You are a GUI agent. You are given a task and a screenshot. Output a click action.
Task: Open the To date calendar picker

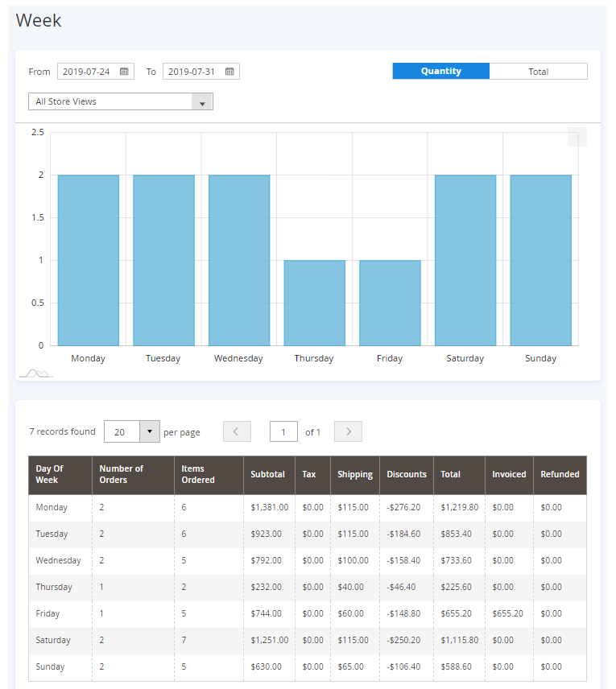pyautogui.click(x=229, y=72)
